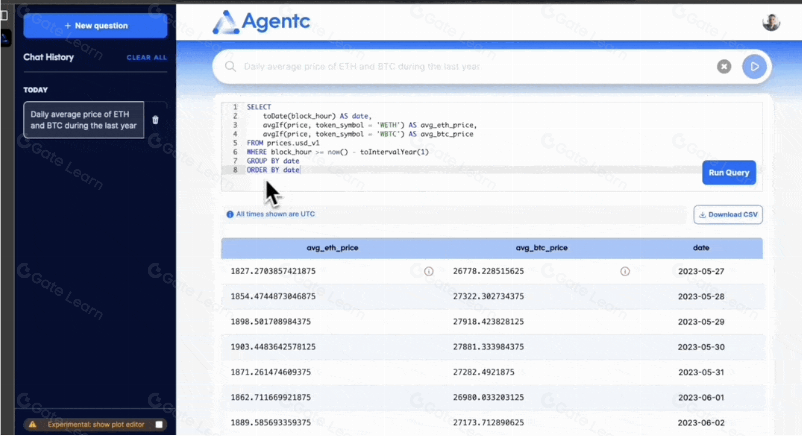Viewport: 802px width, 436px height.
Task: Select cell 1903.4483642578125
Action: point(273,347)
